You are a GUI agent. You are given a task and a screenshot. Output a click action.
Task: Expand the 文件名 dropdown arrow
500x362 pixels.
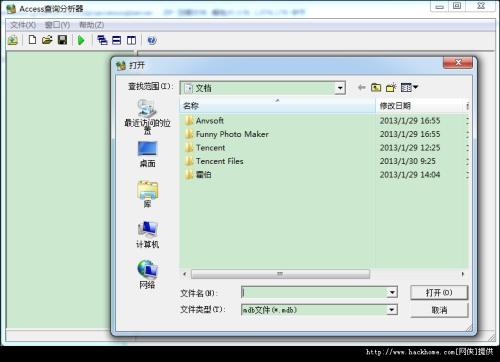point(392,293)
